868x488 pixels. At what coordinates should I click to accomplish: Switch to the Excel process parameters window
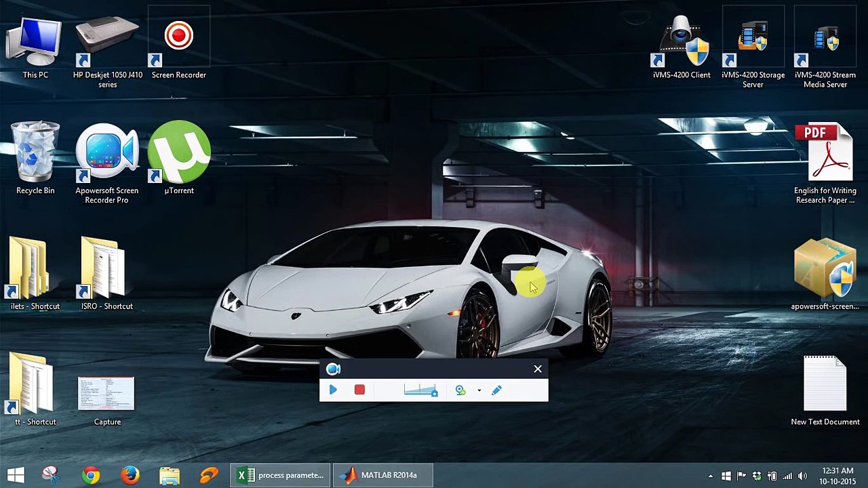[281, 475]
